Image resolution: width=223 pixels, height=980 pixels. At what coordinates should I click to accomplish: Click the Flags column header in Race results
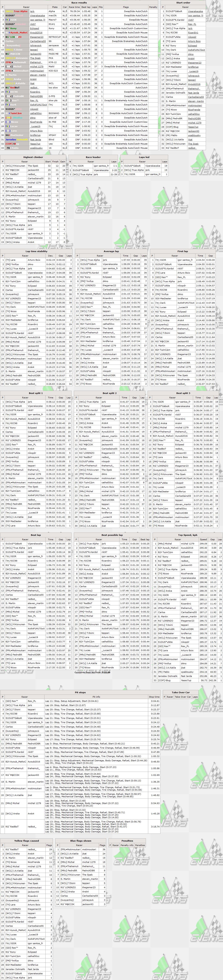pos(126,7)
